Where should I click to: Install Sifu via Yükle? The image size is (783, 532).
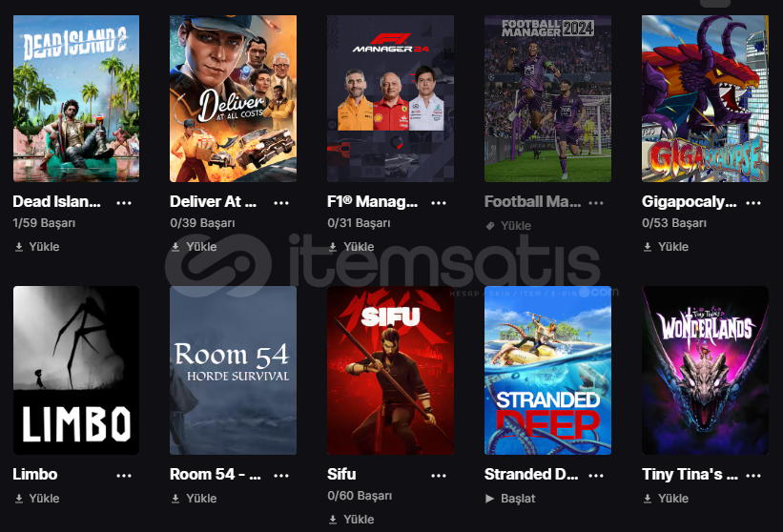pyautogui.click(x=352, y=520)
